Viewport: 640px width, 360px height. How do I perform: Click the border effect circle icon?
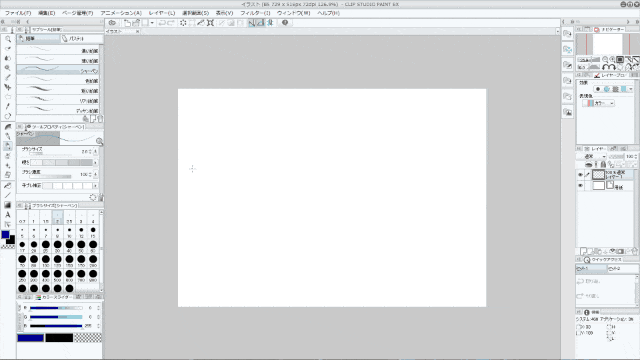point(598,89)
